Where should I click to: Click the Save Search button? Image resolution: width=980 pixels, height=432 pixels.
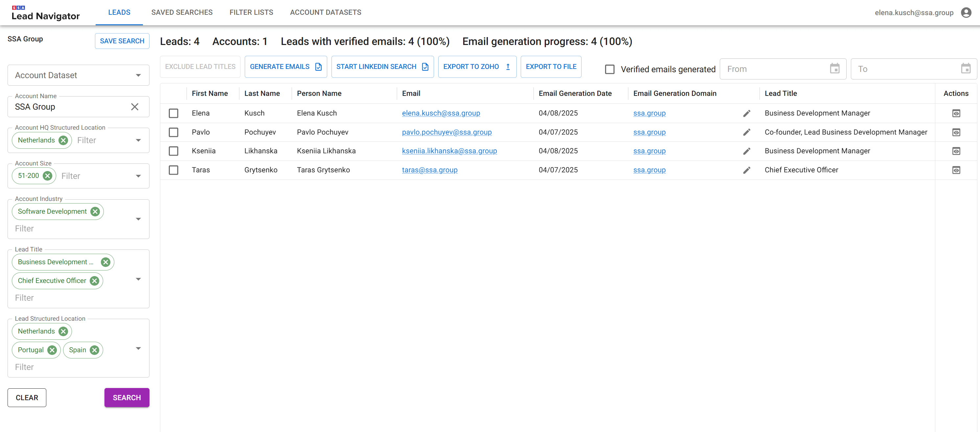point(122,41)
